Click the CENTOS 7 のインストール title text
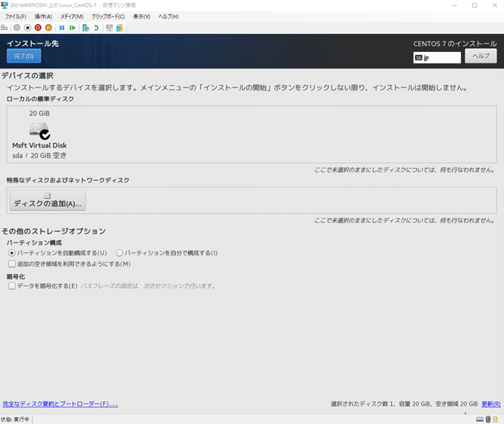Viewport: 504px width, 424px height. click(455, 44)
